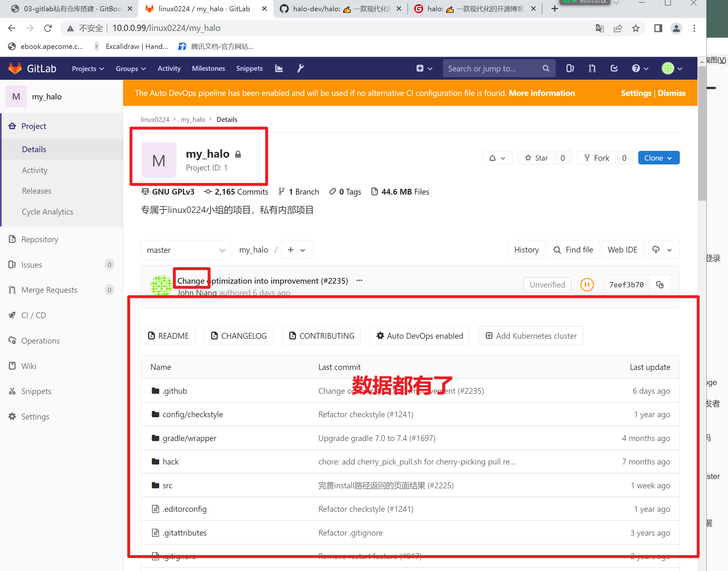The height and width of the screenshot is (571, 728).
Task: Open Repository in the sidebar
Action: pyautogui.click(x=40, y=239)
